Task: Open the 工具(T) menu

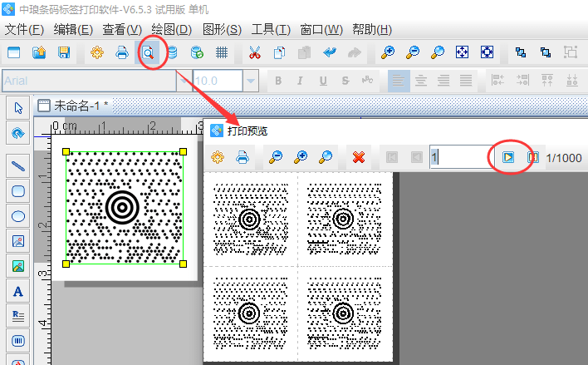Action: click(x=271, y=29)
